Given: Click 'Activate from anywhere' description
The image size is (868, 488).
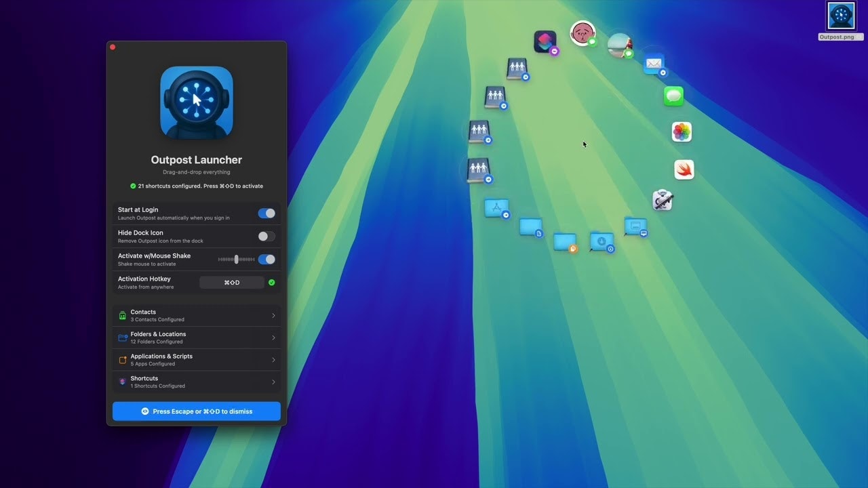Looking at the screenshot, I should click(146, 287).
